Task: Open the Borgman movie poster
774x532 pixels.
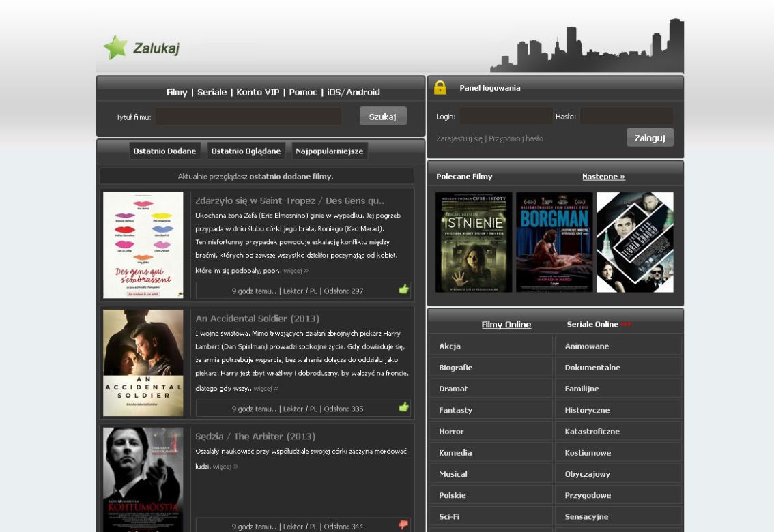Action: (554, 242)
